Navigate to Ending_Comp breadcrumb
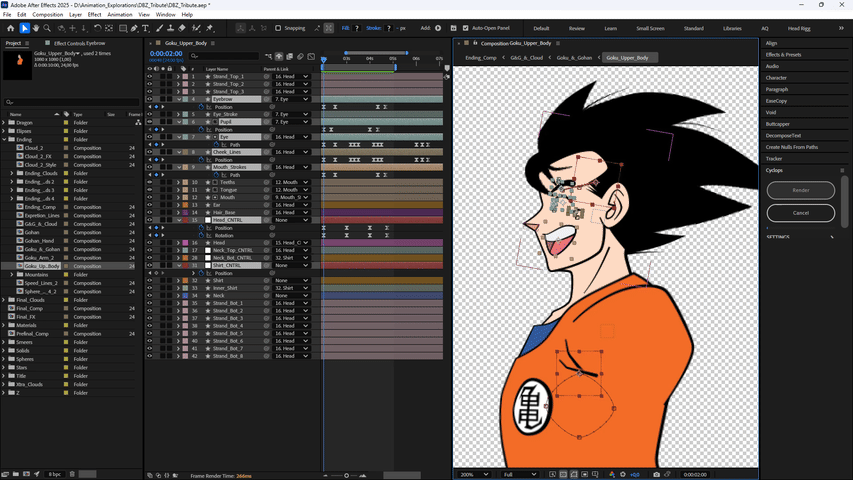The height and width of the screenshot is (480, 853). coord(481,58)
